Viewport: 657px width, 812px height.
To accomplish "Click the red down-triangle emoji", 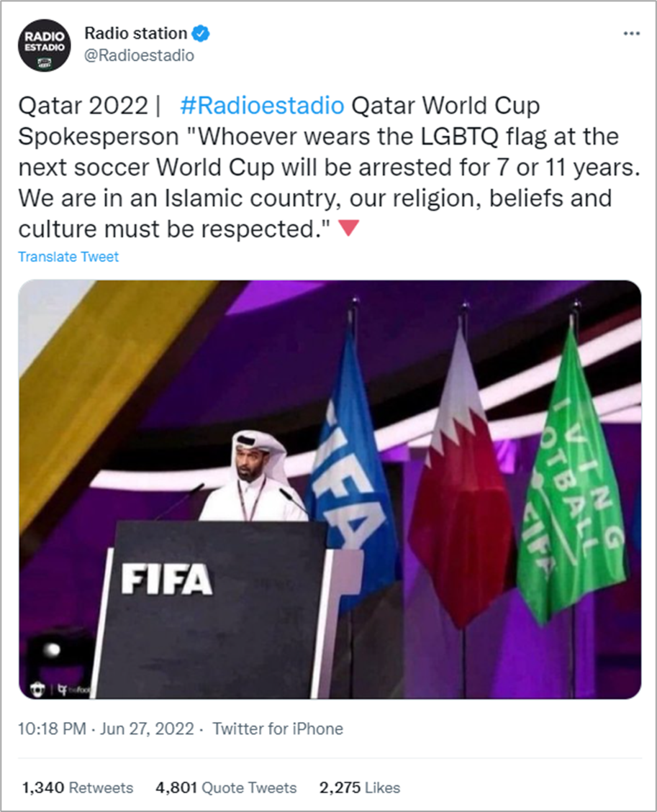I will click(x=349, y=228).
